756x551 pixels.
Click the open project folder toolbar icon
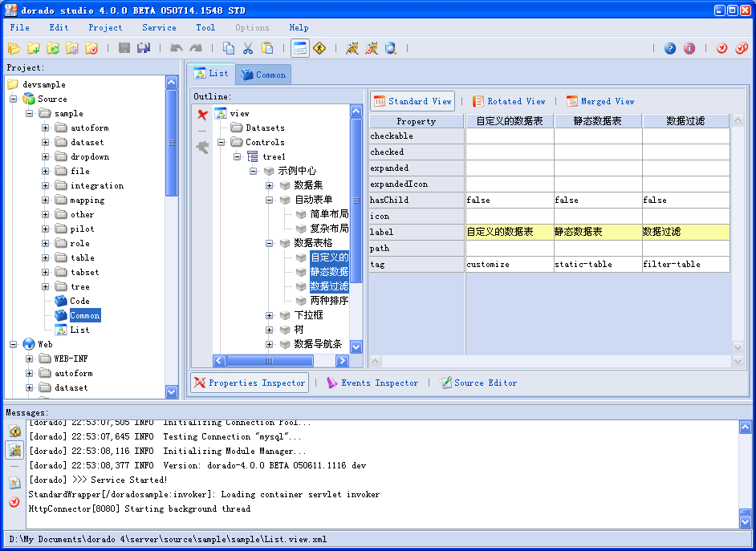[14, 48]
